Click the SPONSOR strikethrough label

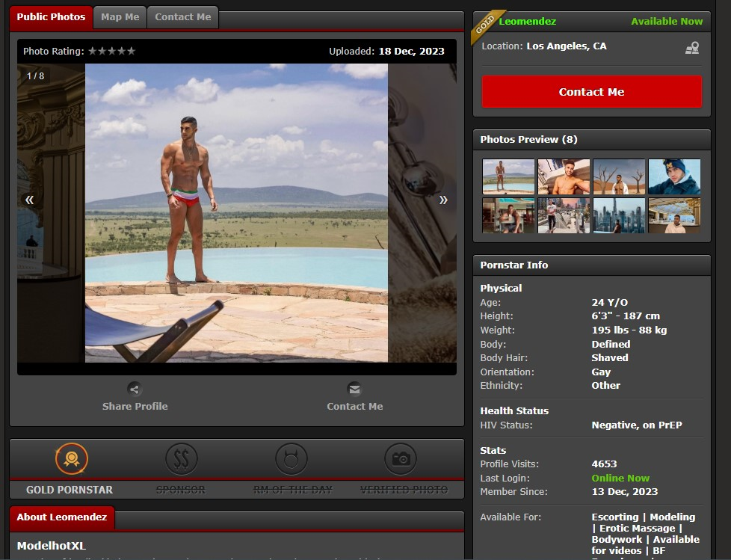180,490
